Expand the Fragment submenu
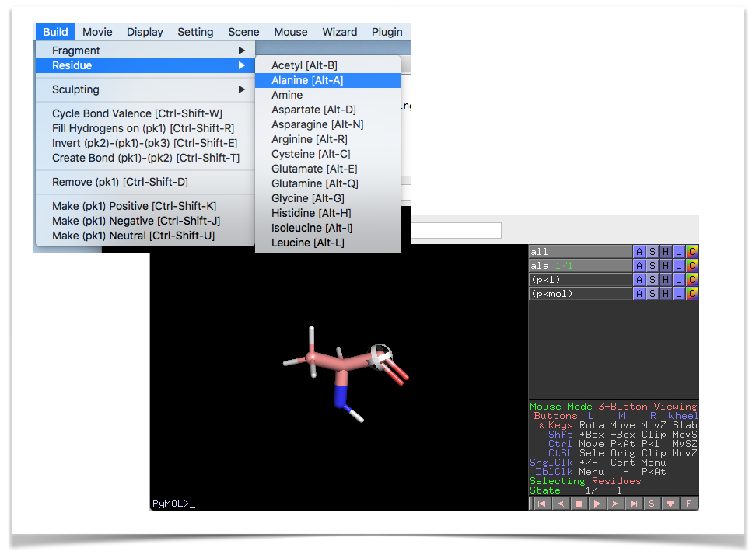This screenshot has height=555, width=756. tap(145, 51)
